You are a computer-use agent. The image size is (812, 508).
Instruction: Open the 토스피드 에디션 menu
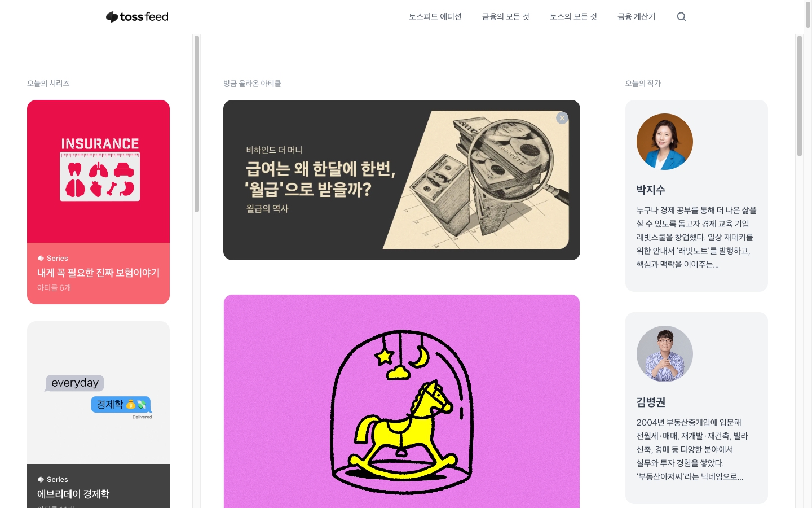click(435, 17)
